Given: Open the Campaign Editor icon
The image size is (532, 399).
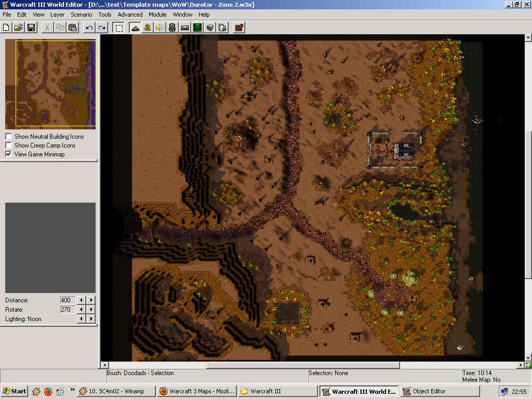Looking at the screenshot, I should [185, 28].
